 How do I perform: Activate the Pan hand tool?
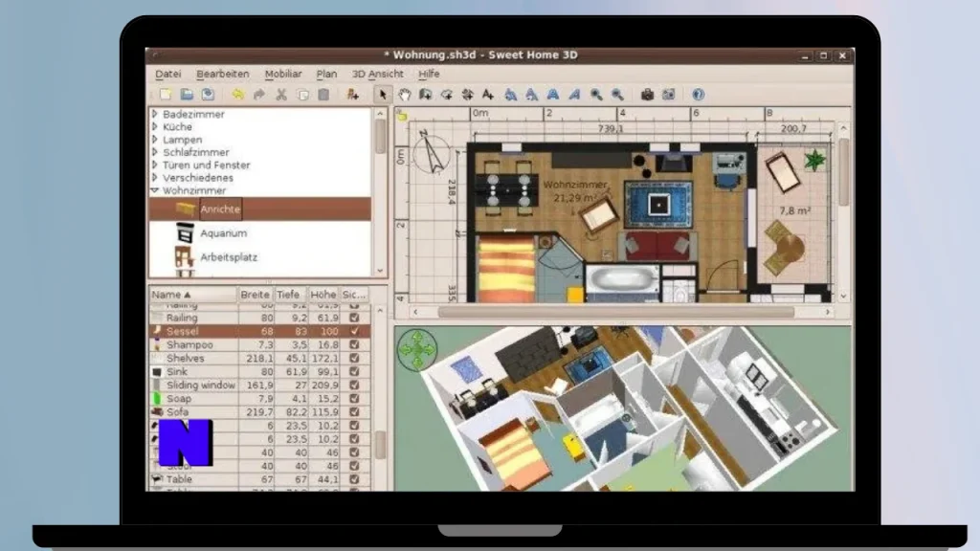(405, 95)
